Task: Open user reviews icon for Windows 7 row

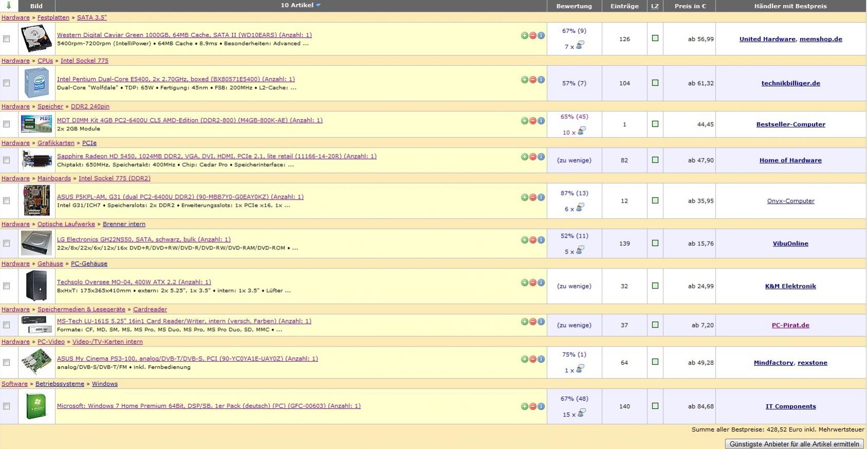Action: click(581, 413)
